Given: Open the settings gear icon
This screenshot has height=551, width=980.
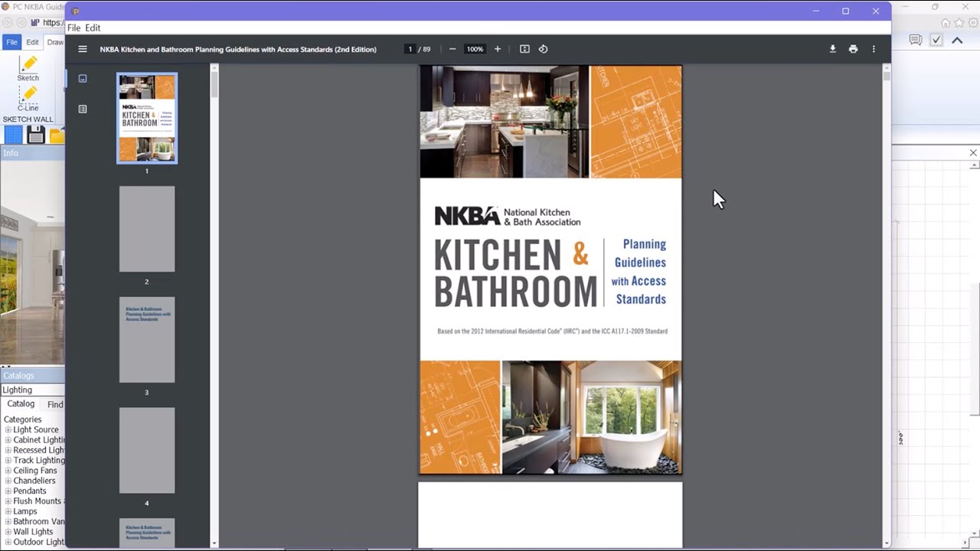Looking at the screenshot, I should point(972,23).
